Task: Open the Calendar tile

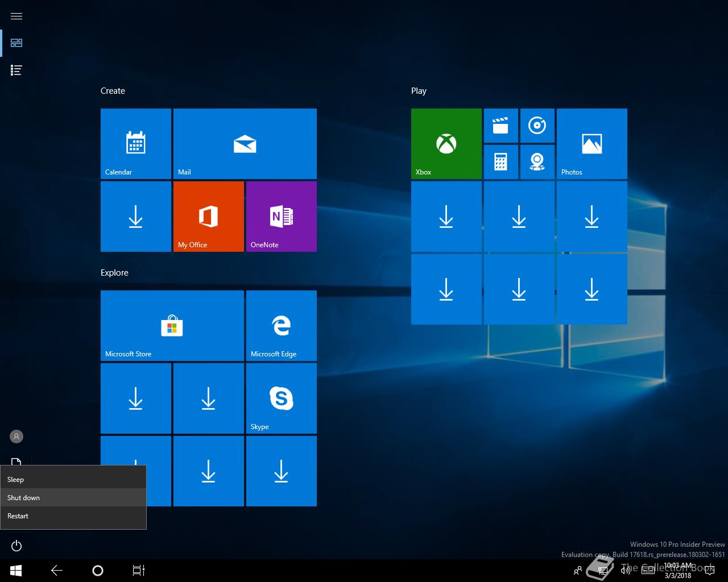Action: tap(136, 144)
